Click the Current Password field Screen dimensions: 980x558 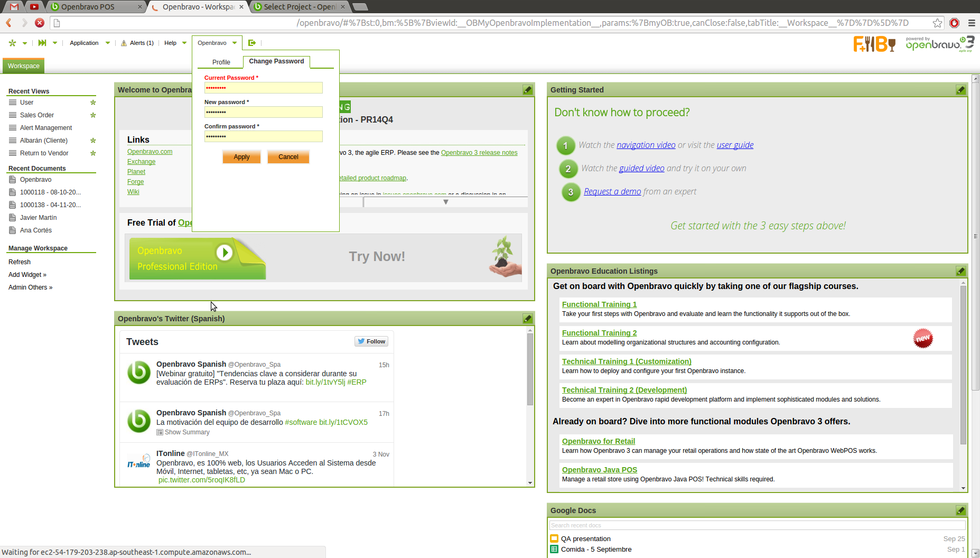click(x=264, y=88)
